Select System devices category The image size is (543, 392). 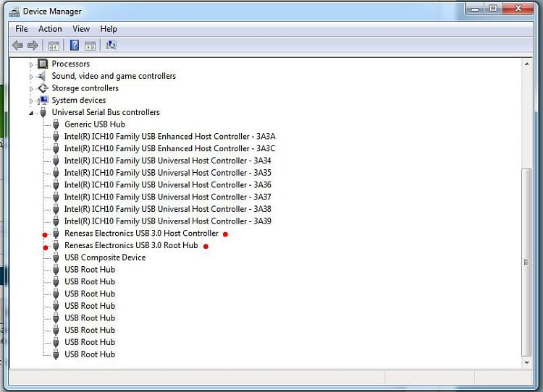click(79, 100)
